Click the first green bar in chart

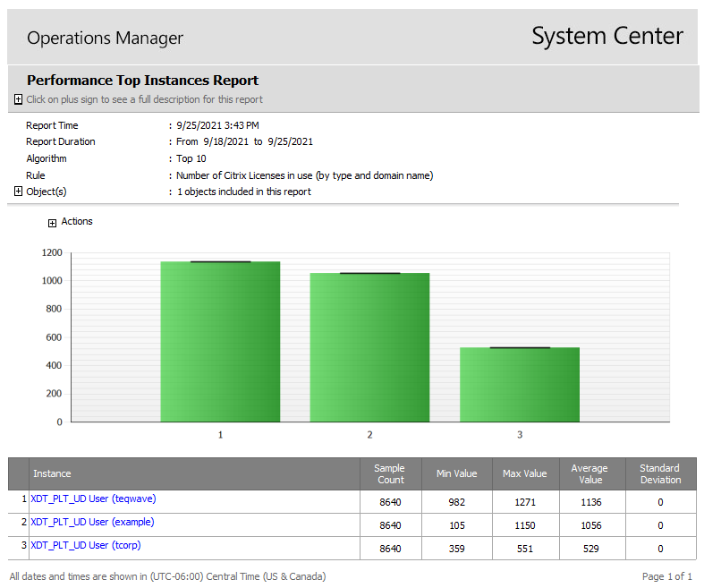tap(220, 341)
